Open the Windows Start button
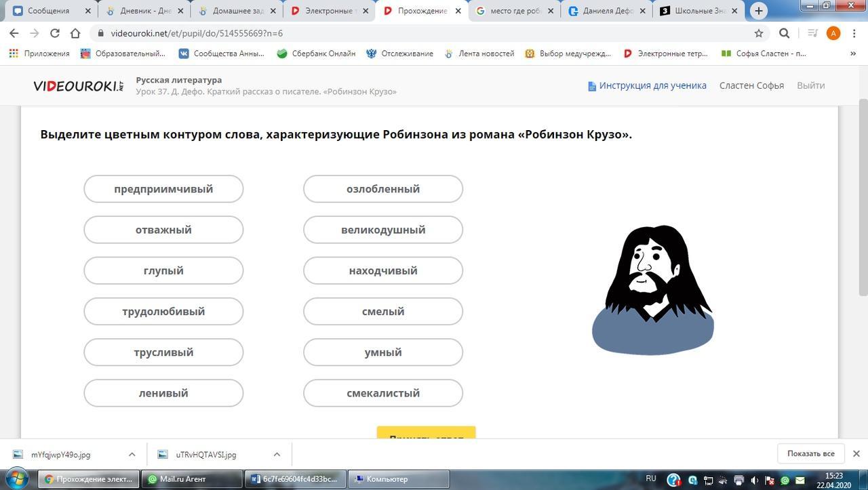 point(16,478)
